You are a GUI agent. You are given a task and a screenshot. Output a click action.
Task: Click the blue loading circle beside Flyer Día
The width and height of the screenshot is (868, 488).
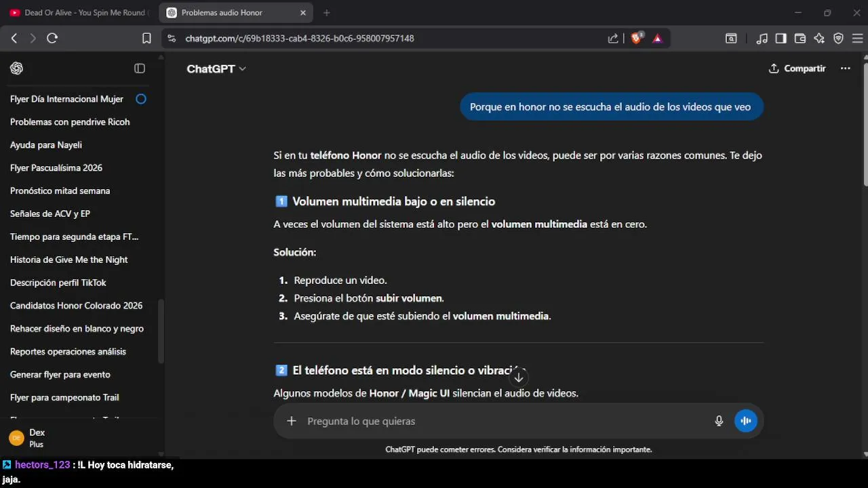click(141, 99)
